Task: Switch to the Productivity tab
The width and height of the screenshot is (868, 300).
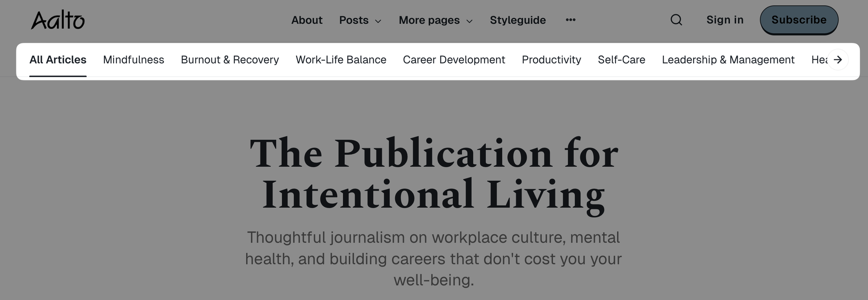Action: (x=551, y=60)
